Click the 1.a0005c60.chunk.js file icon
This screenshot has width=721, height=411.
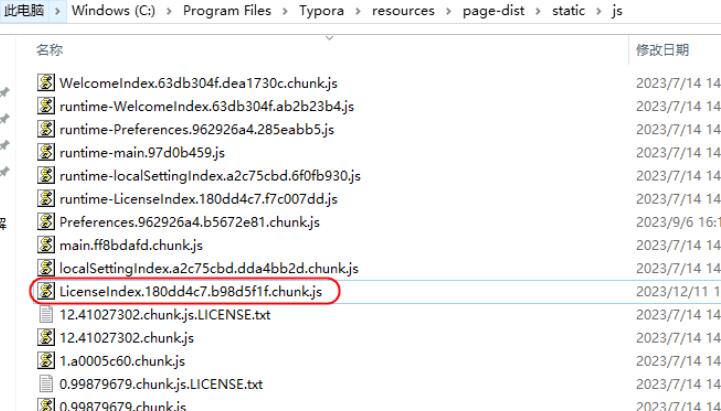point(46,360)
